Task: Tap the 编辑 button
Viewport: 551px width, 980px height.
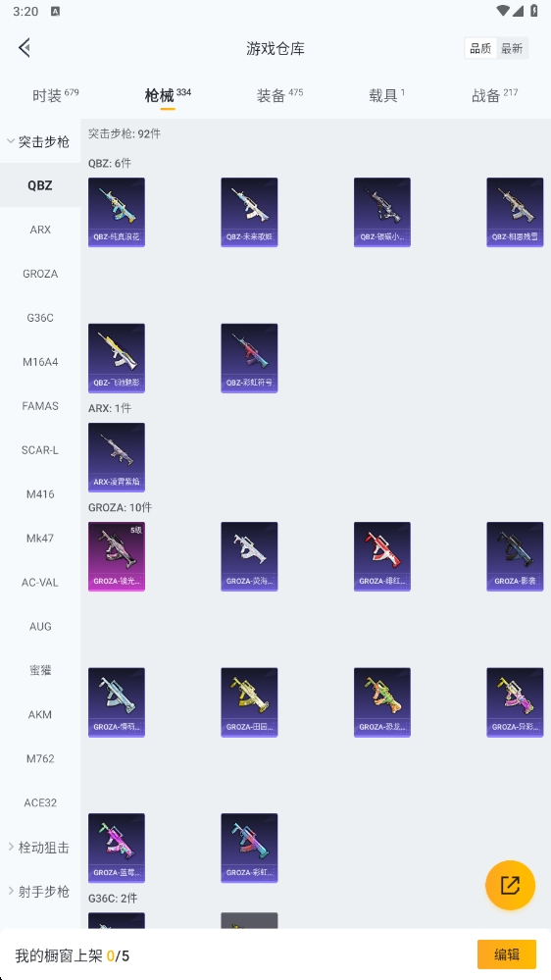Action: tap(507, 954)
